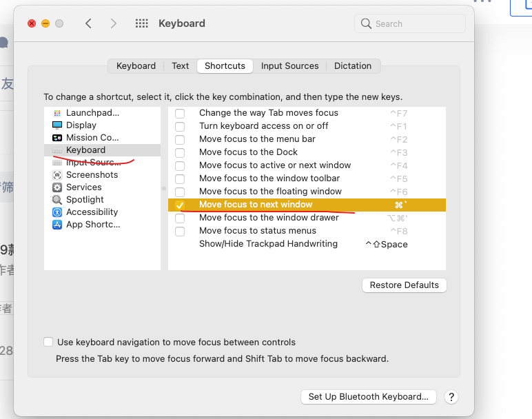
Task: Switch to the Input Sources tab
Action: pyautogui.click(x=289, y=66)
